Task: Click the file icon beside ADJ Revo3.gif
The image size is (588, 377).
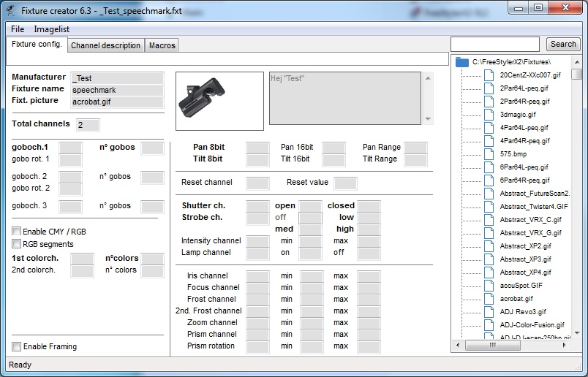Action: (490, 312)
